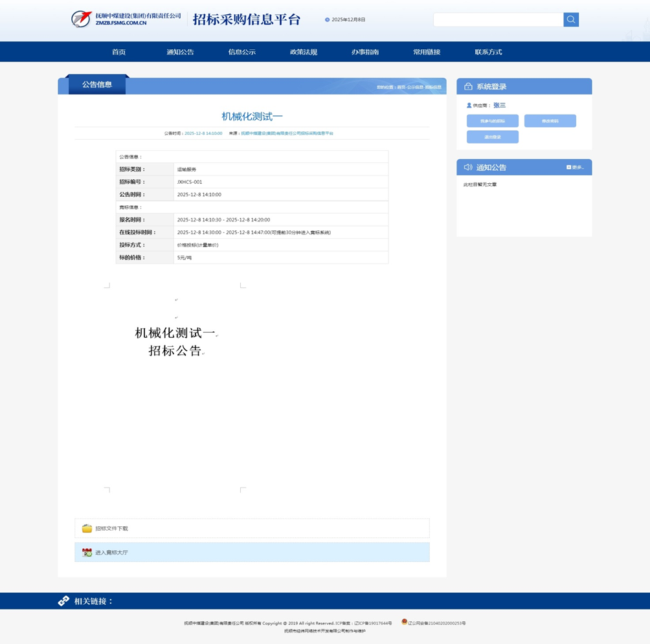
Task: Click the chain link icon by 相关链接
Action: click(63, 601)
